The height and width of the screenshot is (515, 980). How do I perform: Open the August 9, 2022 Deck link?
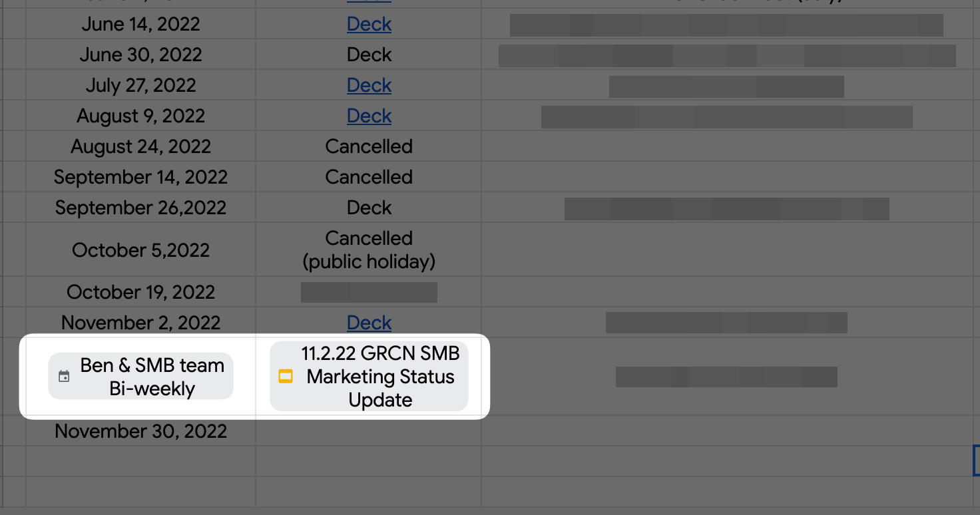(x=369, y=116)
